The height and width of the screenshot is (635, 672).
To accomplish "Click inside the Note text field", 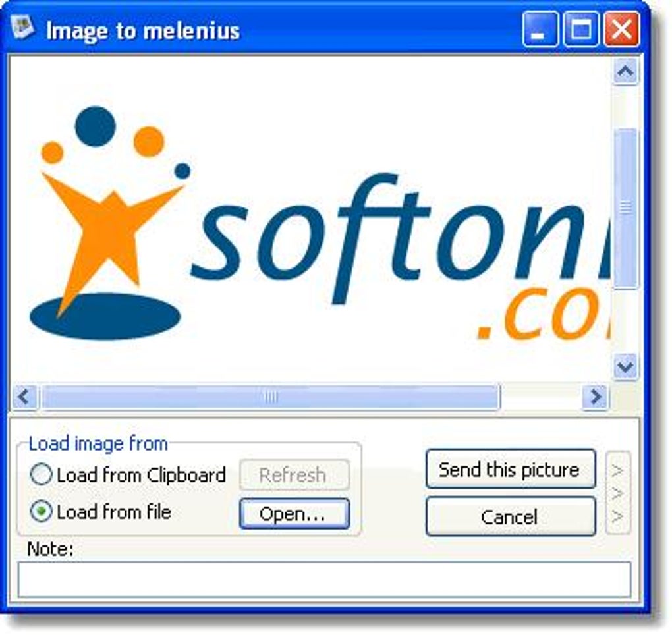I will tap(324, 580).
